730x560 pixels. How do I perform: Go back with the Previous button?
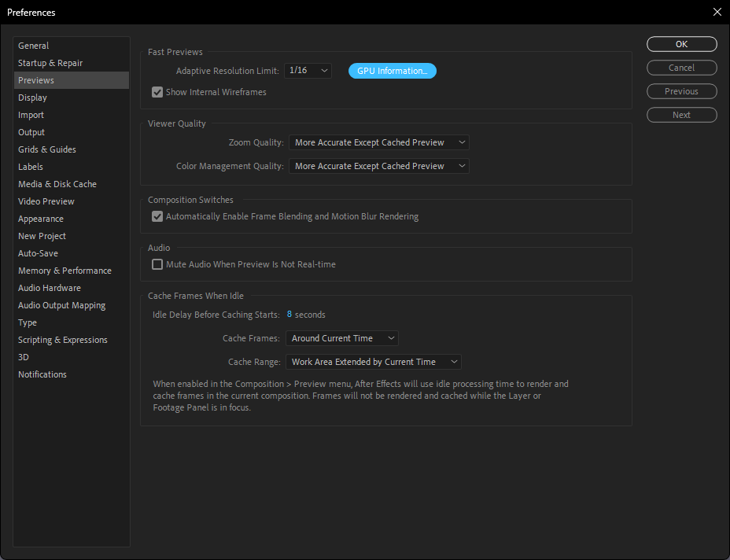click(x=681, y=91)
